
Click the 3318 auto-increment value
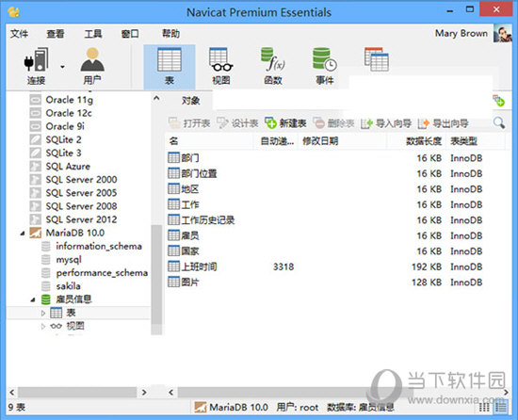(283, 267)
